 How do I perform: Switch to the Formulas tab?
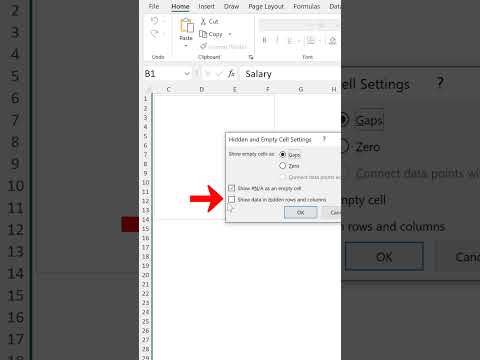point(307,6)
